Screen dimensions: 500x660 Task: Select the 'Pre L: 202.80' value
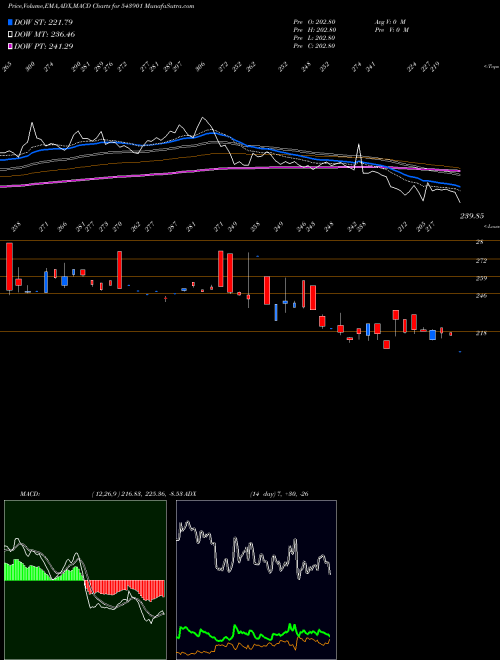point(314,38)
